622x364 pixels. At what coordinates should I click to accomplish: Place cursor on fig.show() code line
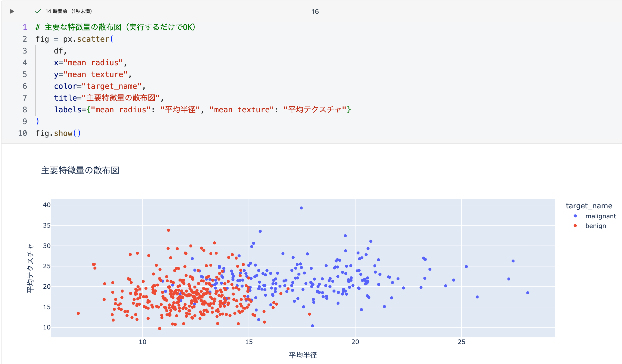(x=58, y=133)
